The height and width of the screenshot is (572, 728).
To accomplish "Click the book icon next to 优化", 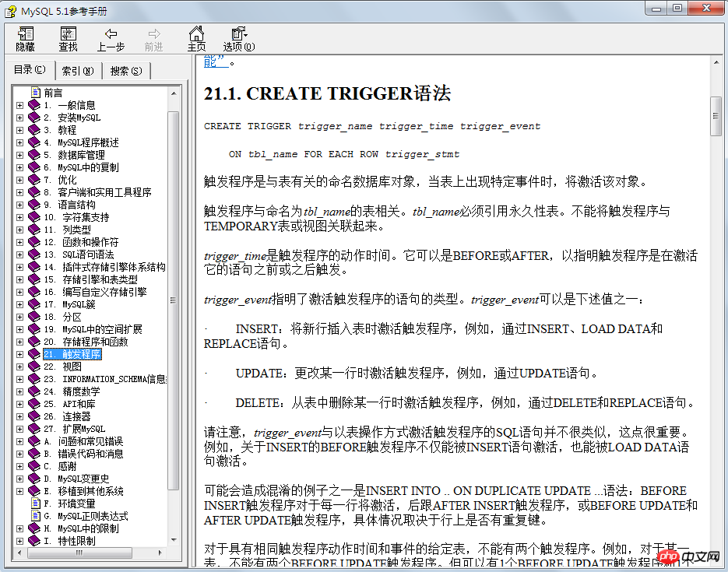I will [x=34, y=180].
